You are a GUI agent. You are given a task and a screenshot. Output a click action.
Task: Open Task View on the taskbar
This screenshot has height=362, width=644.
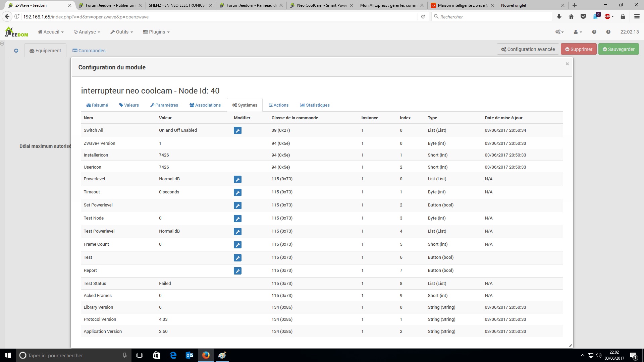[x=140, y=355]
